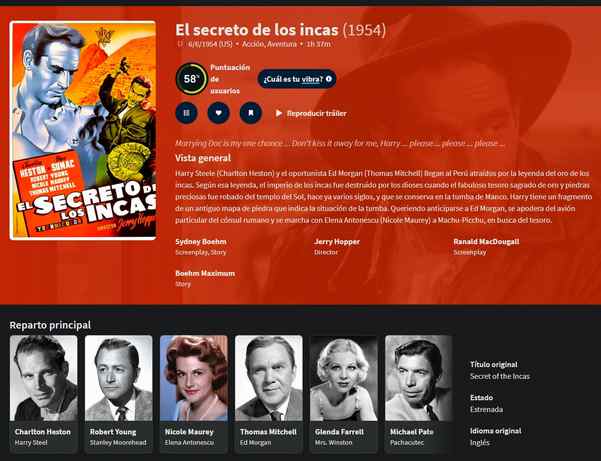The image size is (601, 461).
Task: Open Thomas Mitchell's cast photo
Action: pos(269,378)
